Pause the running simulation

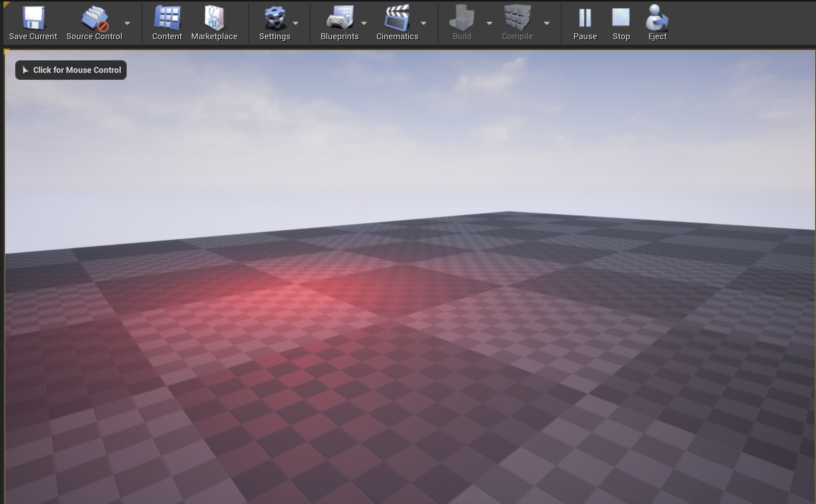[x=585, y=23]
